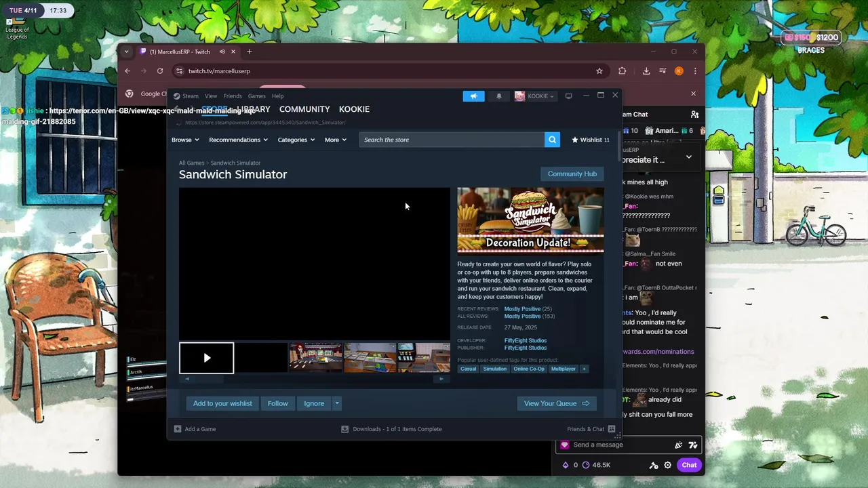Click the Friends & Chat icon in Steam
The image size is (868, 488).
[x=612, y=429]
